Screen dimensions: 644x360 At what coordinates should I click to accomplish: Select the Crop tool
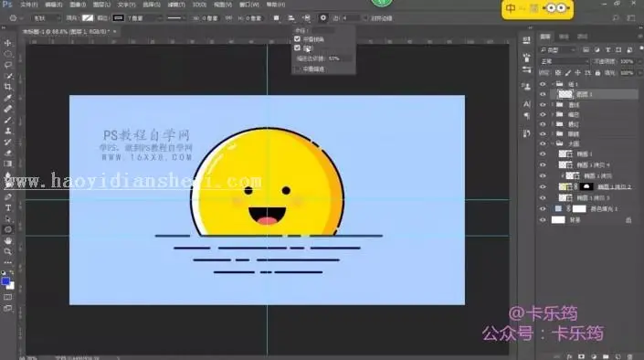pyautogui.click(x=8, y=87)
